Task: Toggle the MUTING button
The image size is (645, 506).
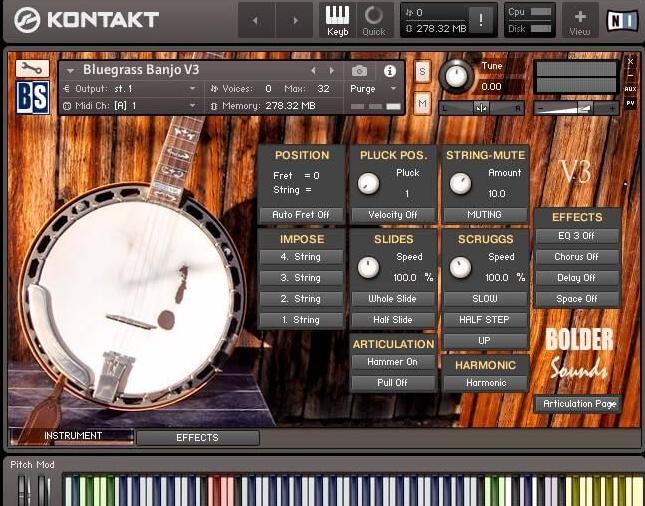Action: [x=485, y=215]
